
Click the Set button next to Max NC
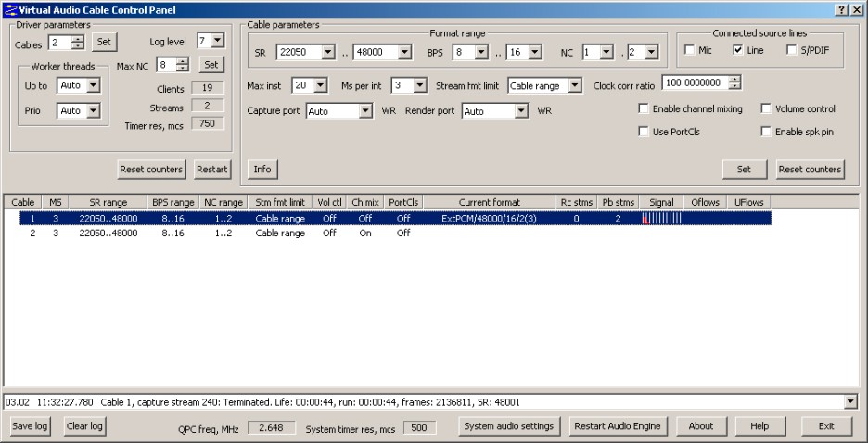coord(211,65)
